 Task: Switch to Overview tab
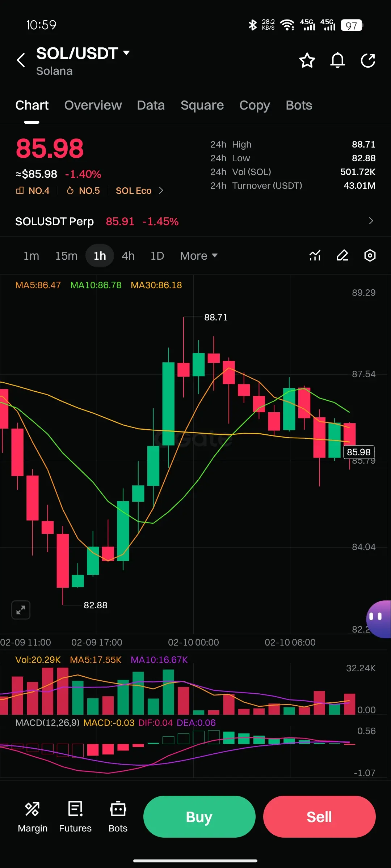[x=93, y=105]
